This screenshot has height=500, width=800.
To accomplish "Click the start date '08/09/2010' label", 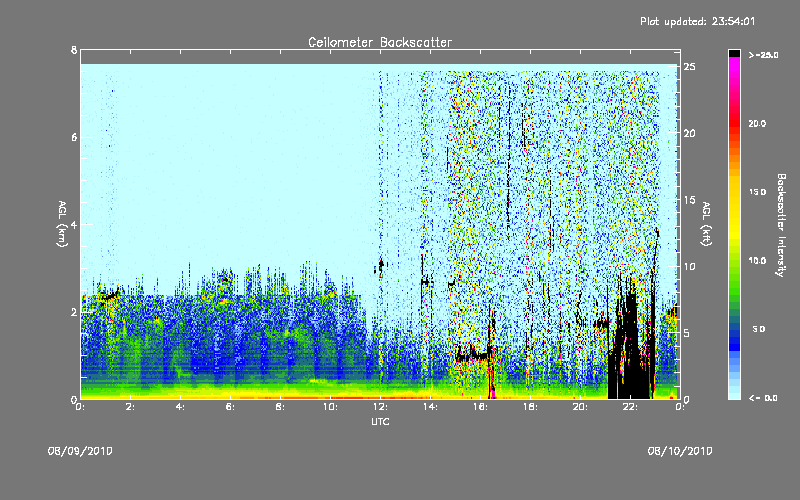I will tap(80, 451).
